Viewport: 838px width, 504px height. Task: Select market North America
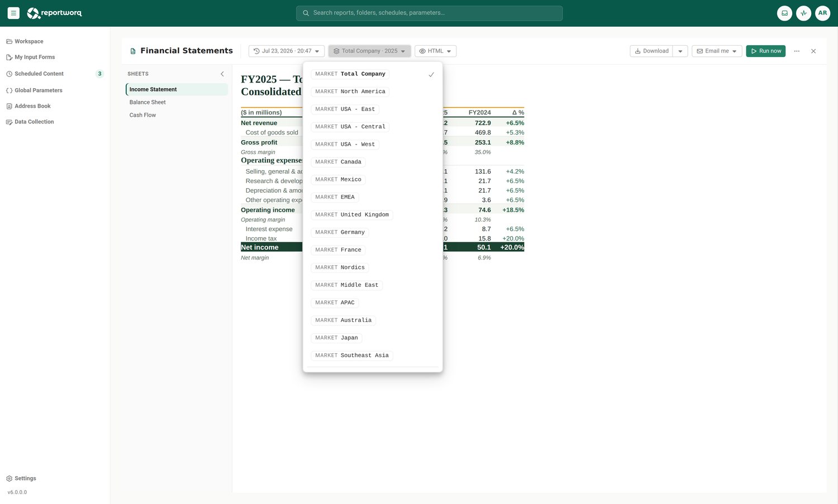[373, 92]
